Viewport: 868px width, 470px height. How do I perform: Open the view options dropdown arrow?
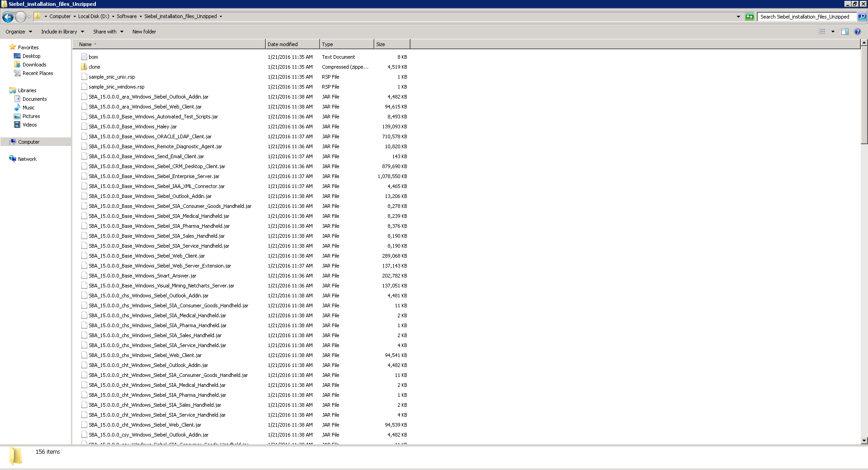(833, 32)
